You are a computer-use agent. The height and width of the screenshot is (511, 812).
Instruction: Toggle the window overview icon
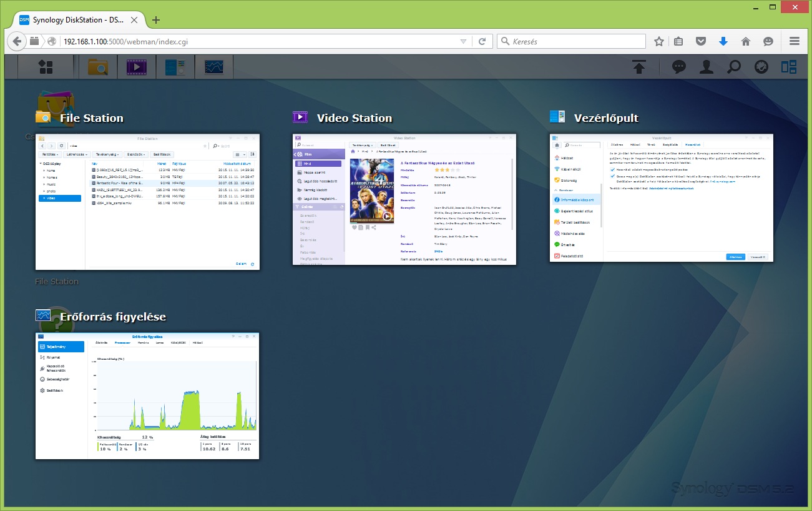pyautogui.click(x=789, y=67)
